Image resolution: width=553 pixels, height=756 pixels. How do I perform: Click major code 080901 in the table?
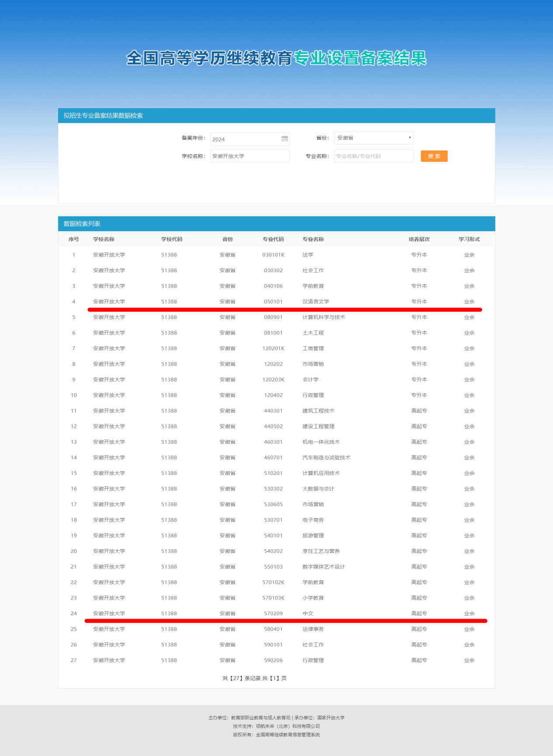click(273, 317)
